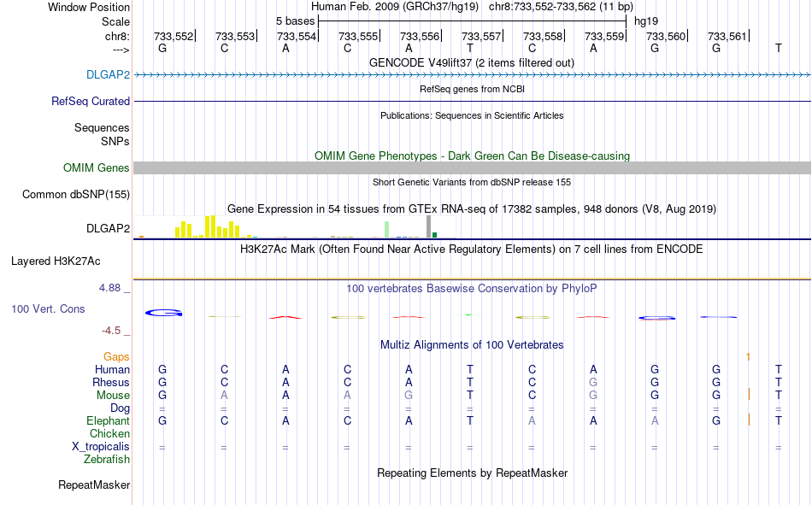This screenshot has height=505, width=812.
Task: Click Publications: Sequences in Scientific Articles title
Action: (472, 115)
